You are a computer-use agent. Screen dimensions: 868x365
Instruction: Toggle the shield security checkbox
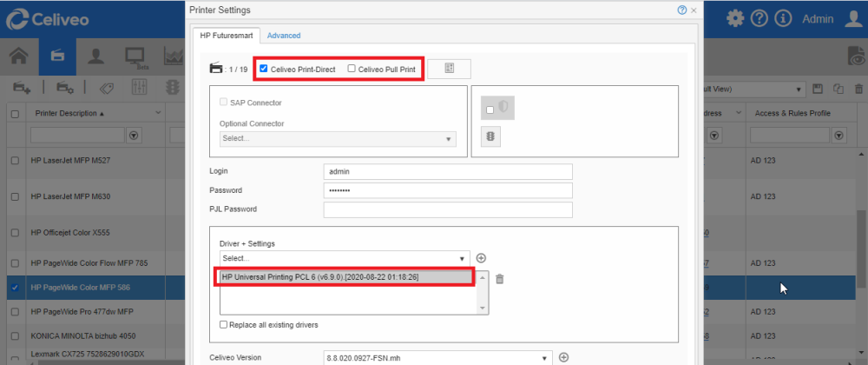tap(490, 110)
